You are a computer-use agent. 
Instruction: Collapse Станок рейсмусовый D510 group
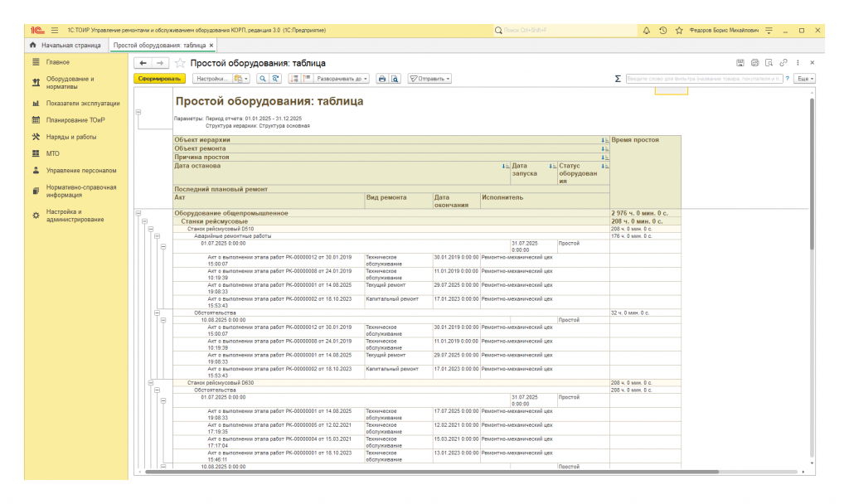(151, 229)
